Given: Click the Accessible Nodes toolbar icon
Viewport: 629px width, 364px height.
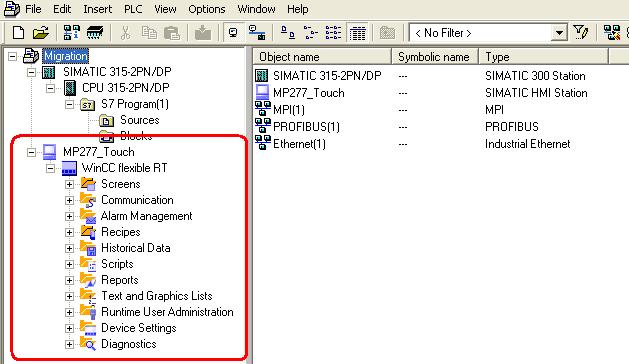Looking at the screenshot, I should coord(72,33).
